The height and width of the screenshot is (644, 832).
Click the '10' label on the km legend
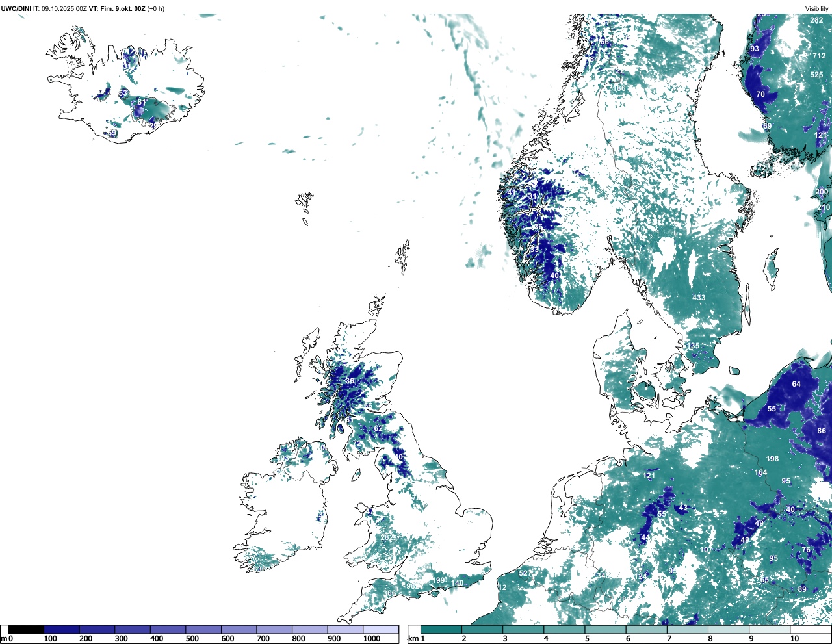(x=794, y=639)
